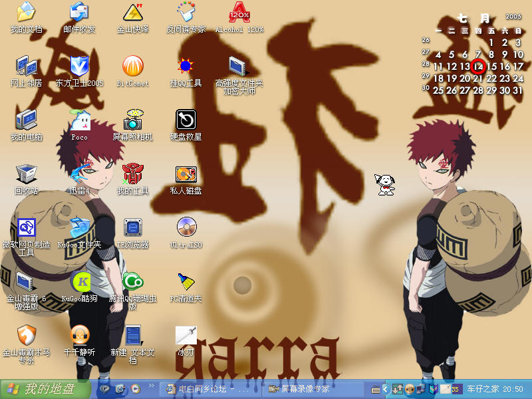Switch to the 电白同乡论坛 taskbar window
The height and width of the screenshot is (399, 532).
(x=209, y=389)
